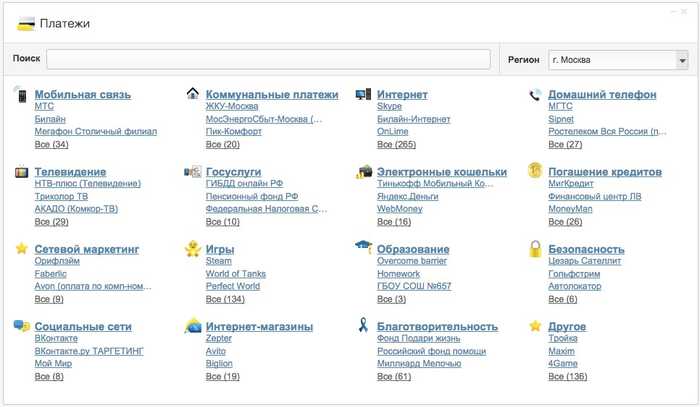
Task: Open the Игры category heading
Action: [220, 249]
